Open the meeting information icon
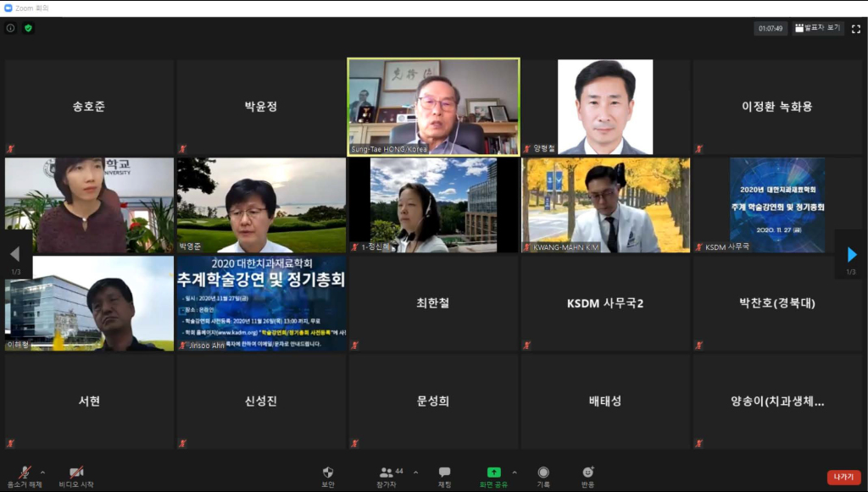This screenshot has height=492, width=868. (x=11, y=28)
